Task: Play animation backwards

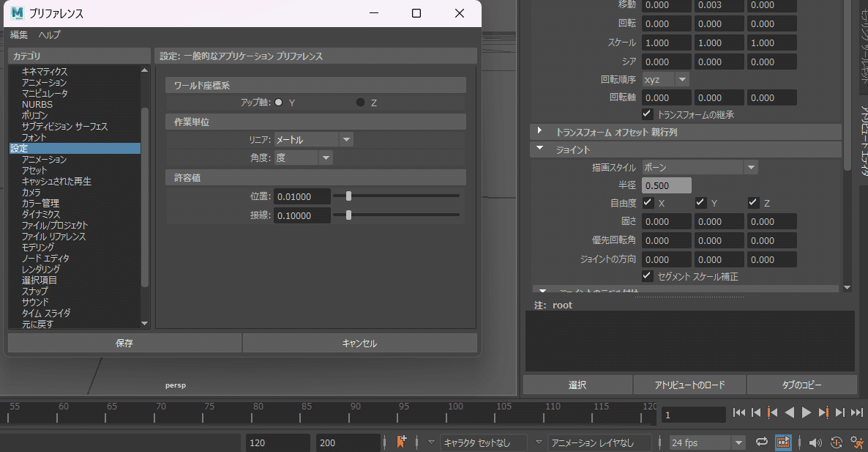Action: (x=790, y=412)
